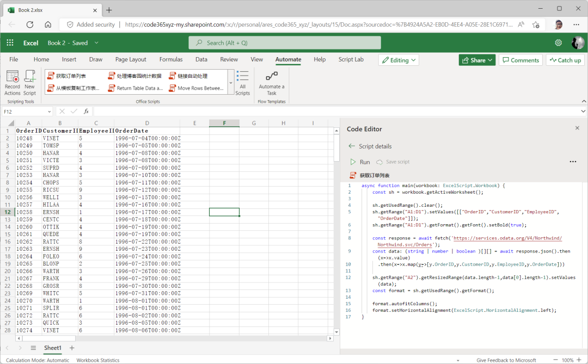Open the Comments pane
588x364 pixels.
point(520,59)
